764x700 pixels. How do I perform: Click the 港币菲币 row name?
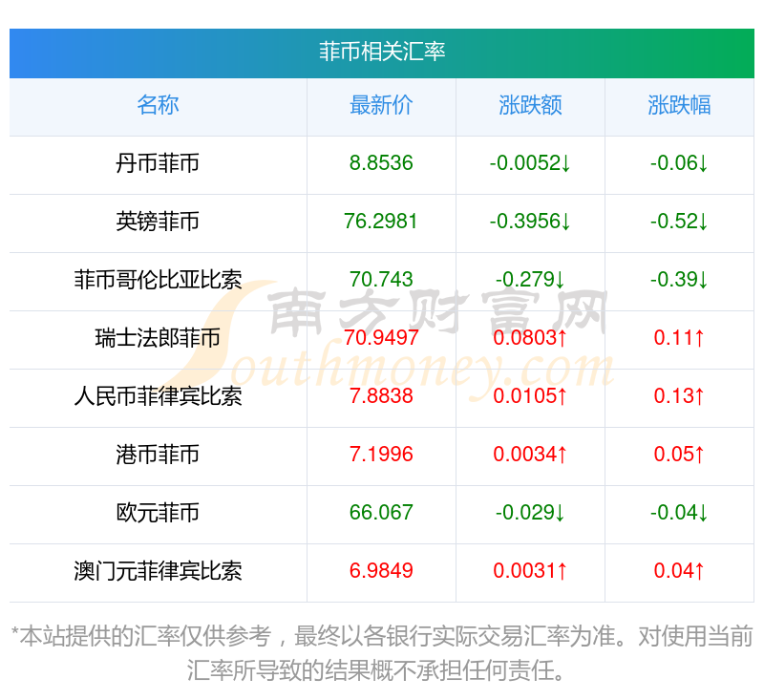pos(158,455)
